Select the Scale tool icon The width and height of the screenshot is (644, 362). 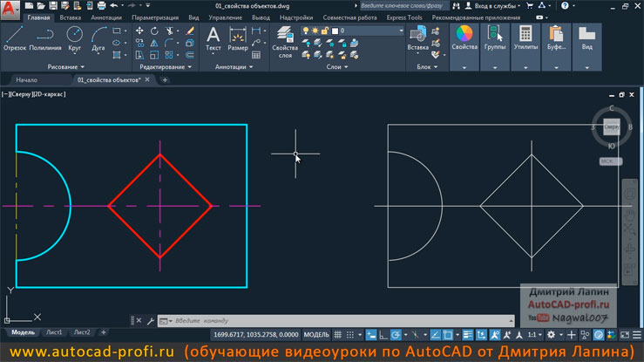pos(154,55)
